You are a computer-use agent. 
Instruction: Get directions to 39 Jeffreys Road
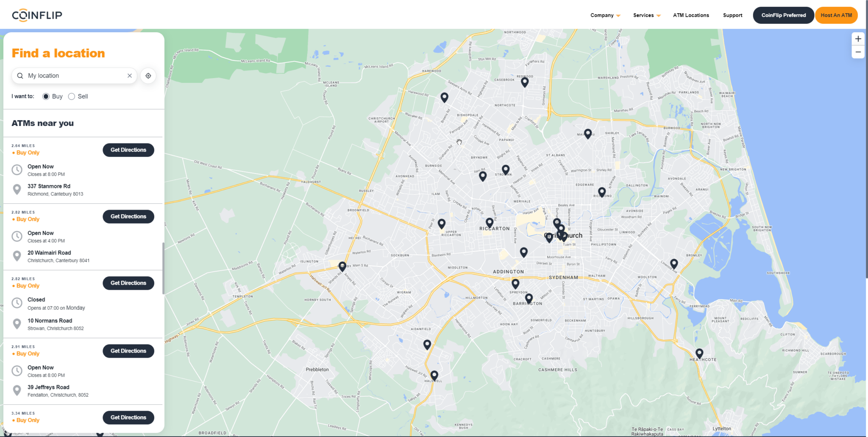click(x=128, y=351)
